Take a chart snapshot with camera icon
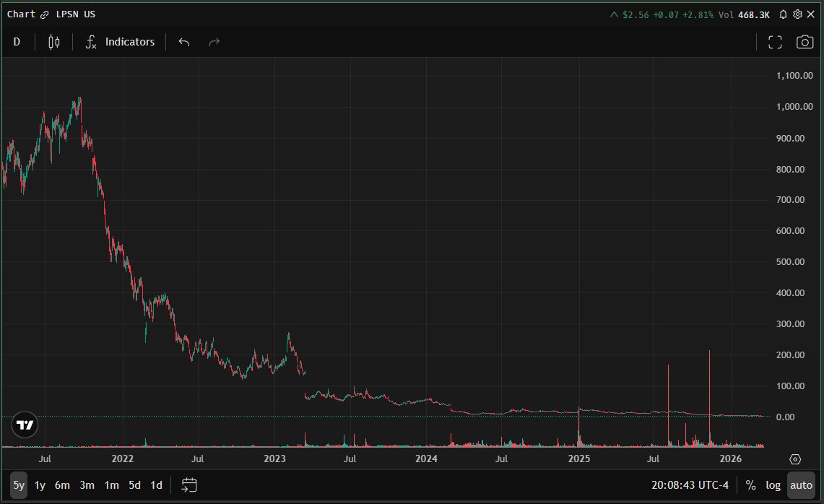Image resolution: width=824 pixels, height=504 pixels. (805, 42)
